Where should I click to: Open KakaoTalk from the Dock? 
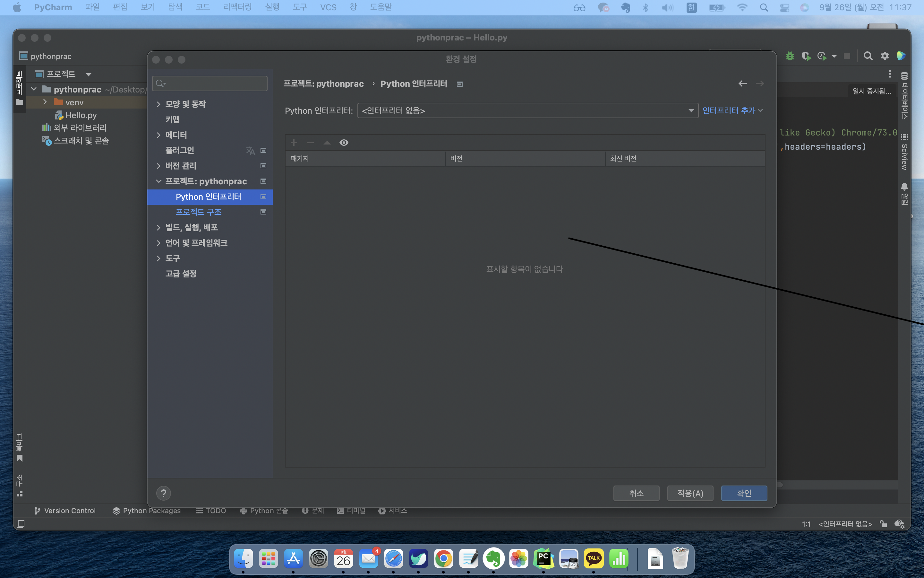(593, 559)
